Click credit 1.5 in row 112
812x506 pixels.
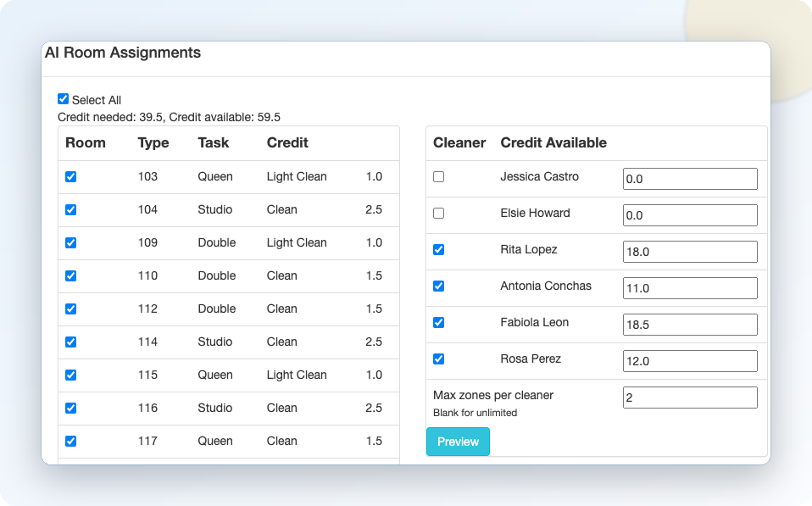[x=374, y=309]
